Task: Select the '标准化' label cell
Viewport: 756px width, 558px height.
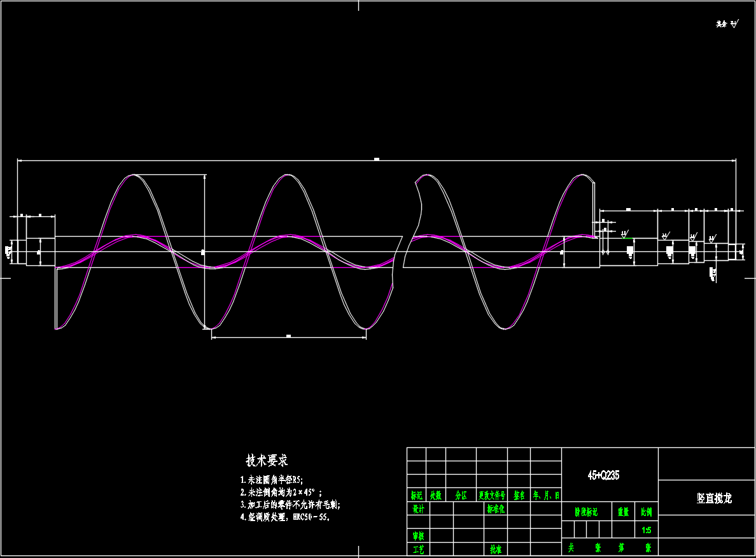Action: (x=496, y=509)
